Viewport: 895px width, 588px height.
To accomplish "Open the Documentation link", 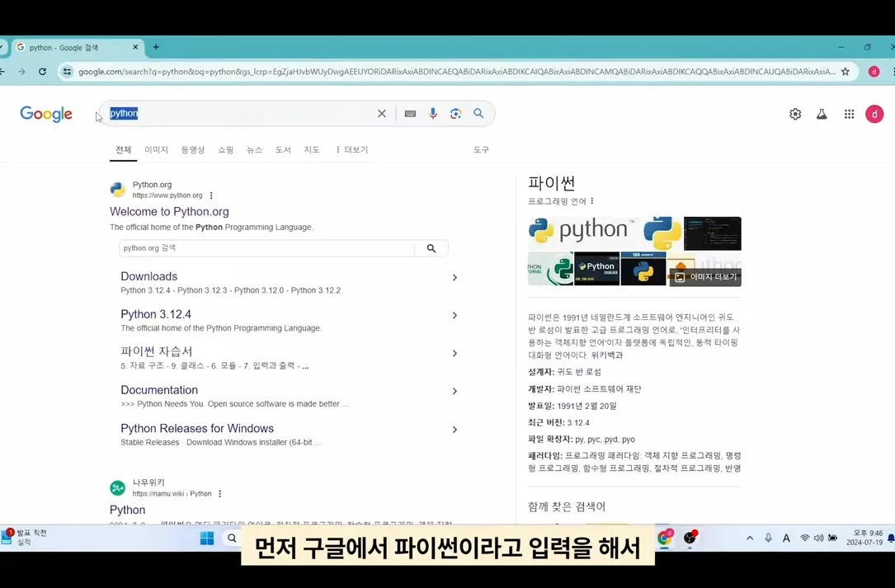I will coord(159,390).
